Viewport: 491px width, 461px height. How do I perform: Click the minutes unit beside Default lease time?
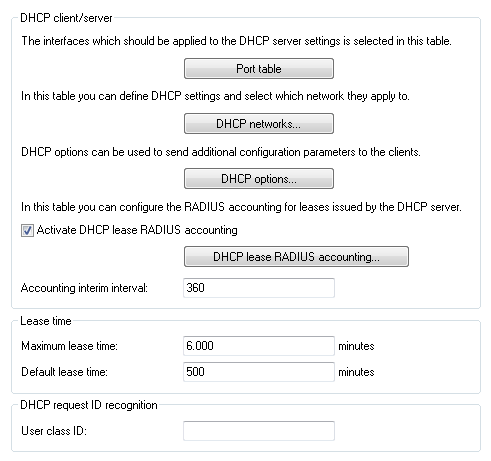[x=356, y=372]
